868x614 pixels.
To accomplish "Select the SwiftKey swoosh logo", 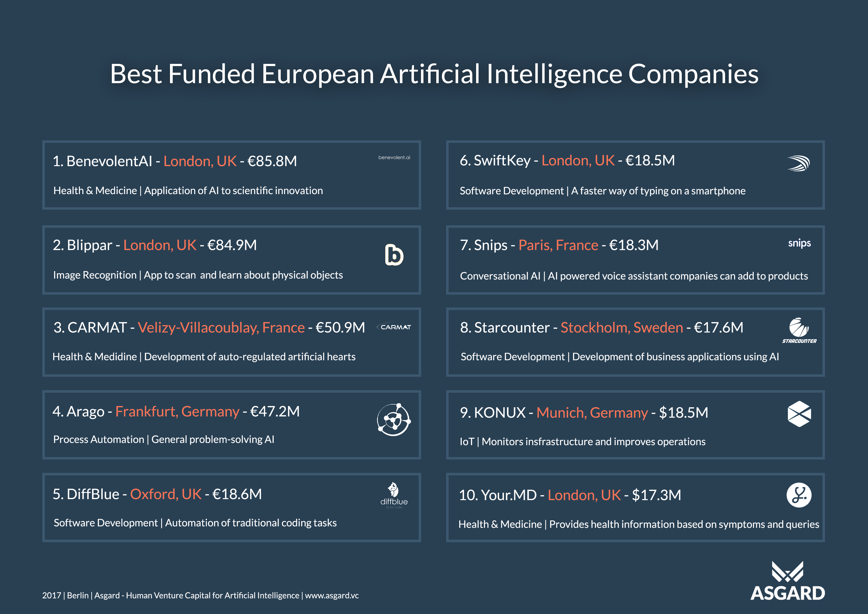I will 798,163.
